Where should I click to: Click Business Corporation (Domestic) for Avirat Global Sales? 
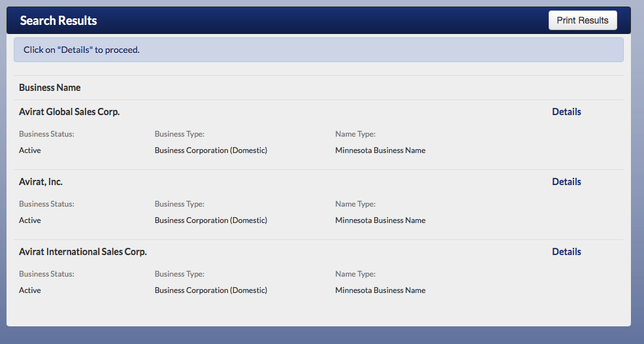pos(211,150)
